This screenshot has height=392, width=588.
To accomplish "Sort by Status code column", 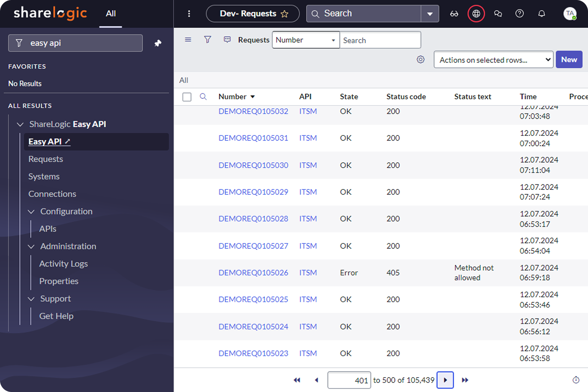I will pyautogui.click(x=406, y=97).
